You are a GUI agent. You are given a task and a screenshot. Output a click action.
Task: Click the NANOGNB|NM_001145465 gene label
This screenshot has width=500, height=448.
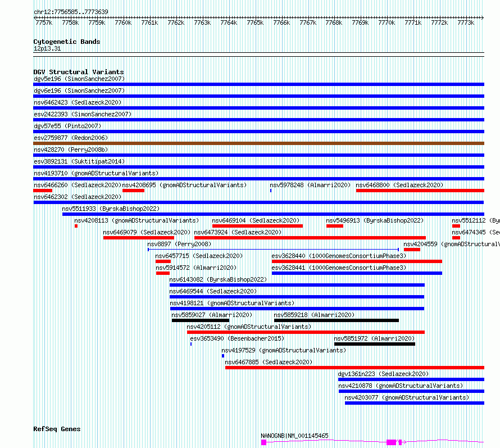pyautogui.click(x=294, y=436)
